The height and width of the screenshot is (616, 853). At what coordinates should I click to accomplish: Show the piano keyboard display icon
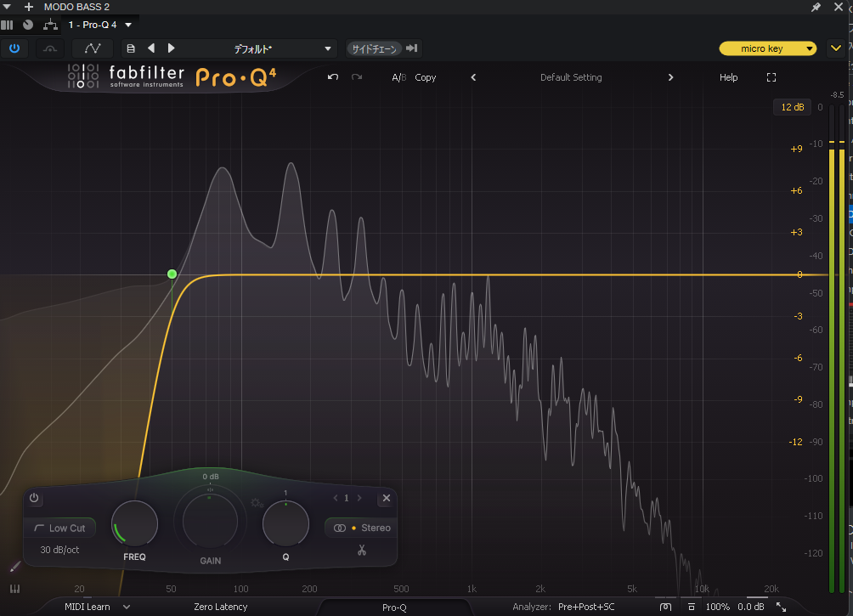coord(14,589)
